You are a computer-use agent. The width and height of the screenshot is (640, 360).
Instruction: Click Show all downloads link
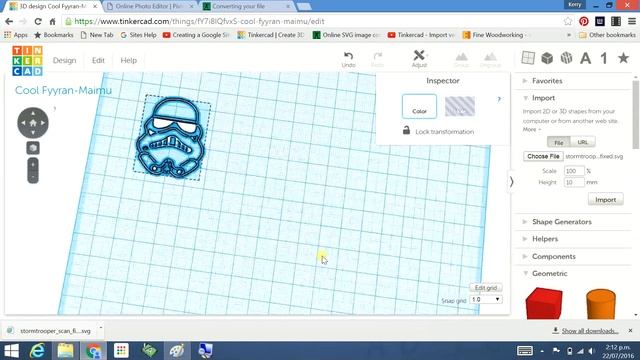click(x=589, y=331)
